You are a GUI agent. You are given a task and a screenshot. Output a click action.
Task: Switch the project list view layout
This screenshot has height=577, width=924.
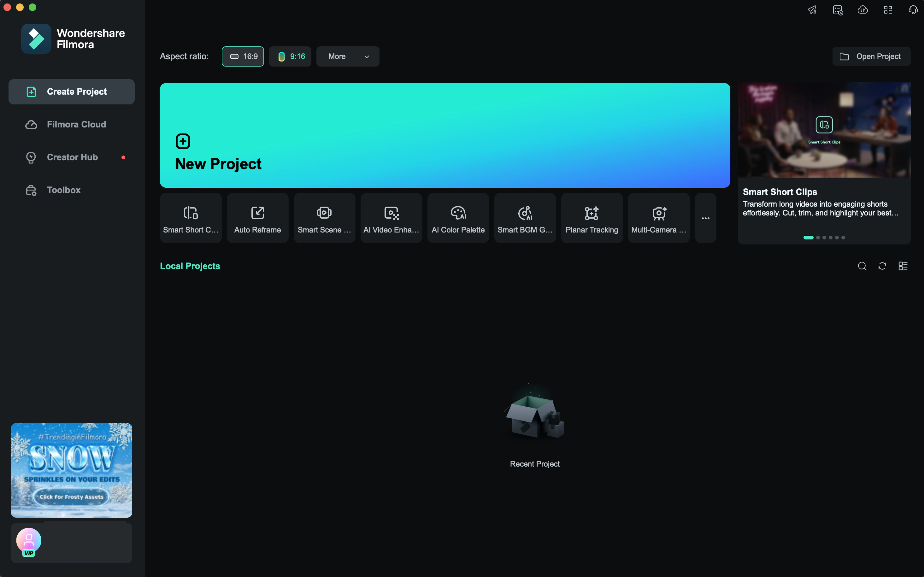pyautogui.click(x=903, y=266)
